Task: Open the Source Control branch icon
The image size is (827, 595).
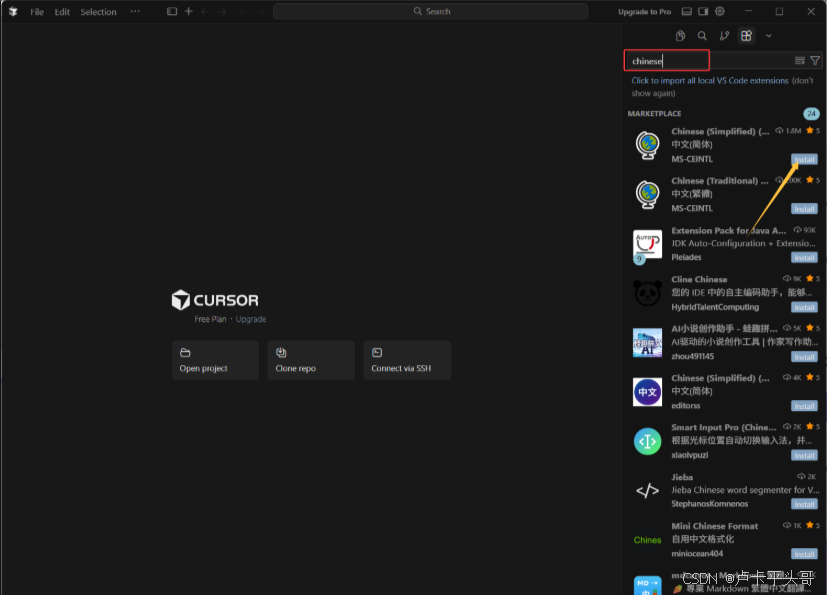Action: pyautogui.click(x=724, y=35)
